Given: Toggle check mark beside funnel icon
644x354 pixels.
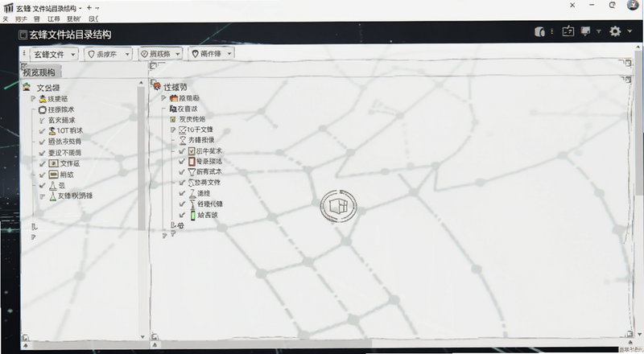Looking at the screenshot, I should tap(182, 172).
